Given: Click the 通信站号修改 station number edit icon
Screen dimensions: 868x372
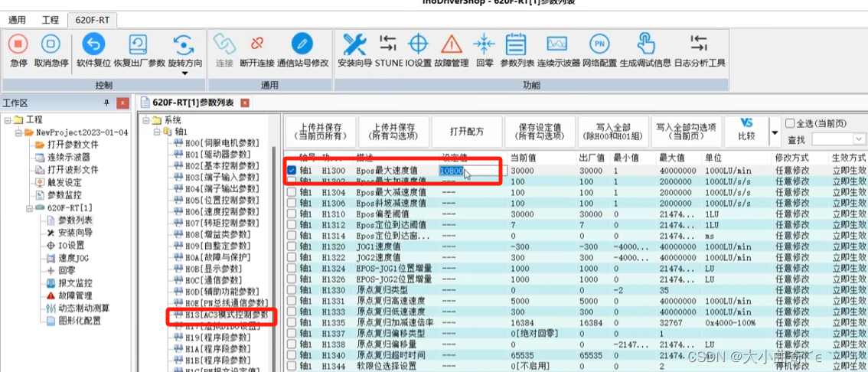Looking at the screenshot, I should click(302, 44).
